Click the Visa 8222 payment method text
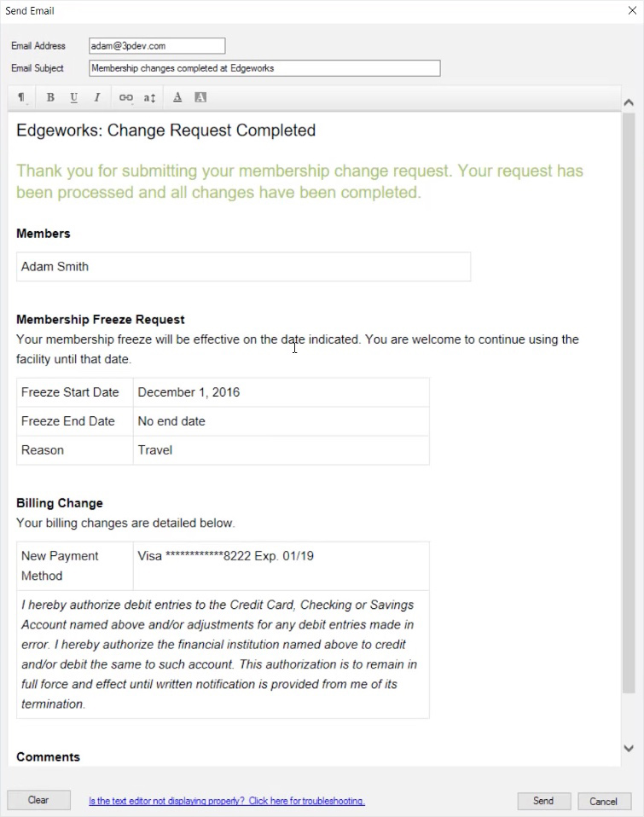 (225, 556)
